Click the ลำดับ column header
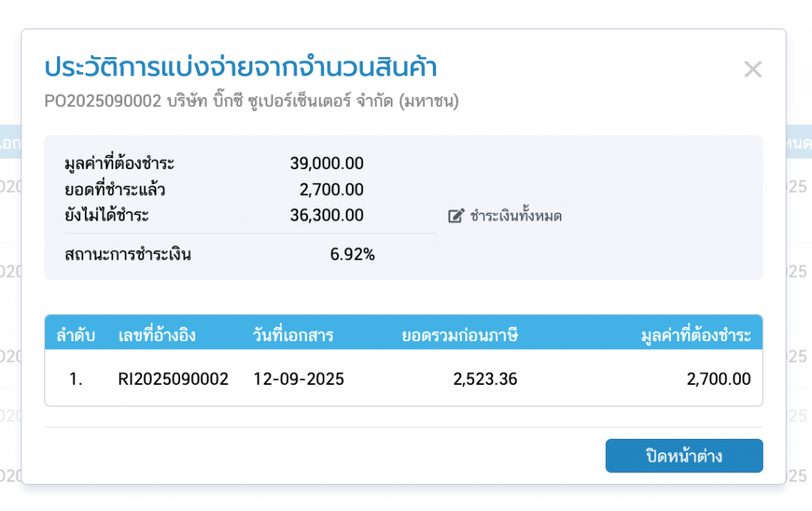Viewport: 812px width, 511px height. pos(76,336)
